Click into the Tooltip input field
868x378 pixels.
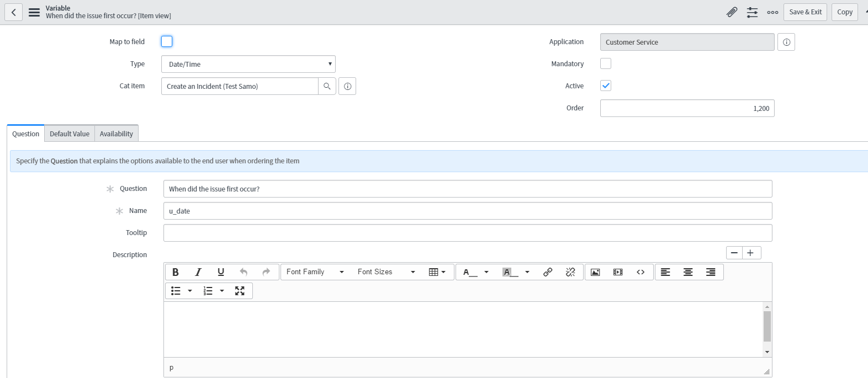pos(467,233)
